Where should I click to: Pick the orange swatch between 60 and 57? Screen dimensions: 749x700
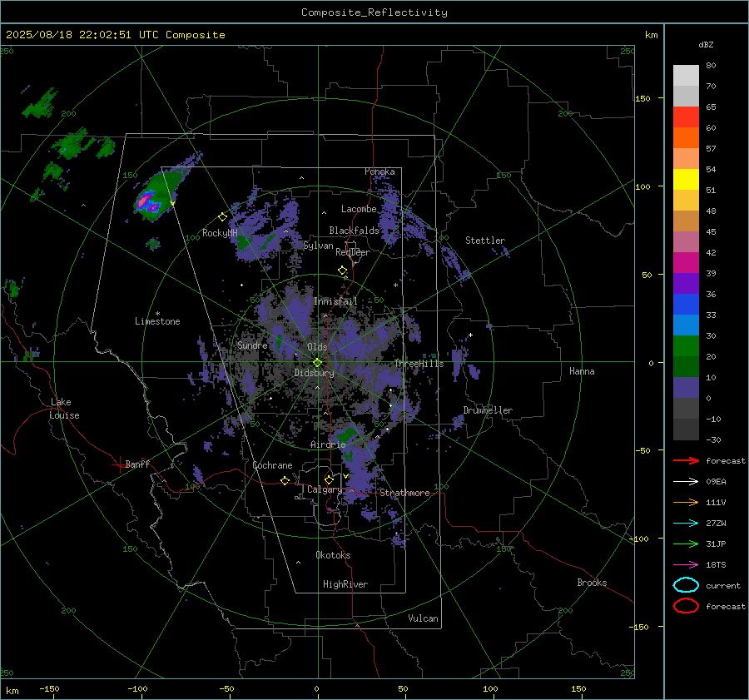pos(686,138)
